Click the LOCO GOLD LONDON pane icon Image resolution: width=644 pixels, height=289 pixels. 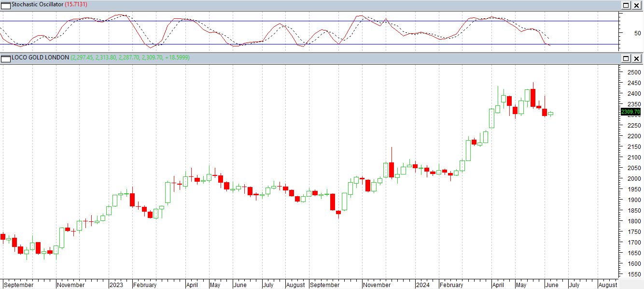6,58
